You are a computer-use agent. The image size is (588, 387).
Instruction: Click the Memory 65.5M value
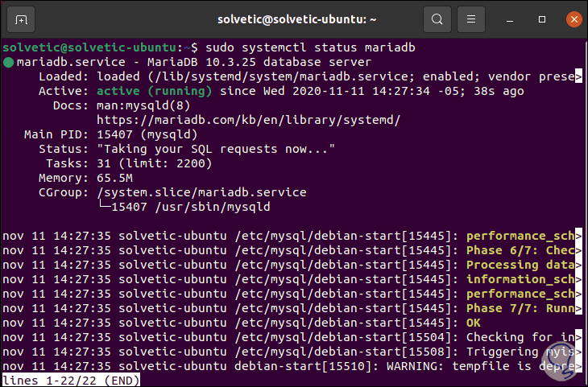click(114, 178)
